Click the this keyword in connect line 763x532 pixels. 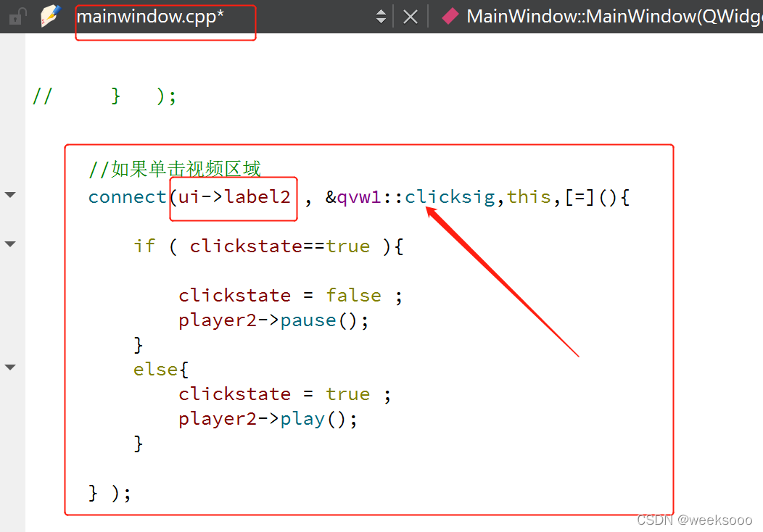(529, 197)
